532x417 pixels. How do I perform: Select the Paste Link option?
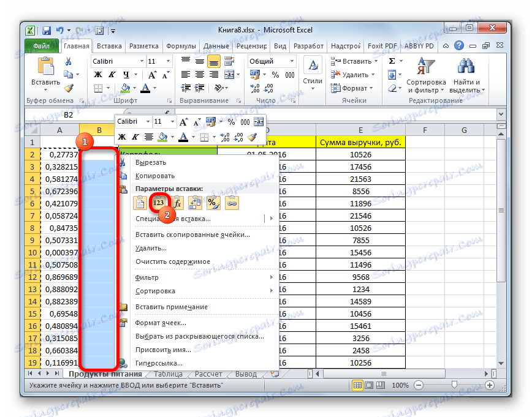232,202
